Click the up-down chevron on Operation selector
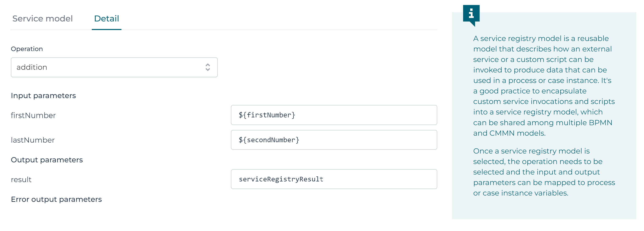This screenshot has height=231, width=644. coord(208,67)
